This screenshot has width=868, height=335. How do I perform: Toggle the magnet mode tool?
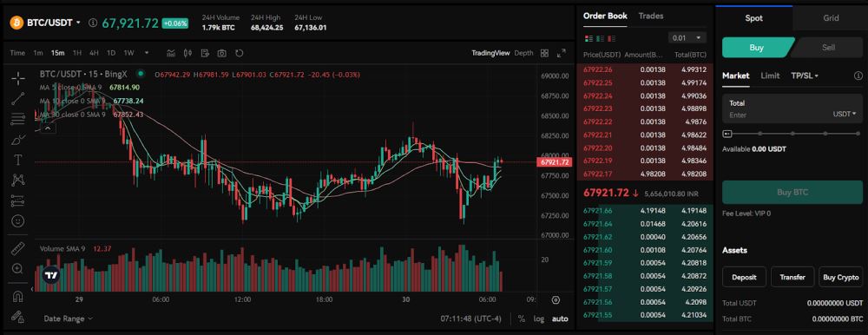(x=17, y=296)
